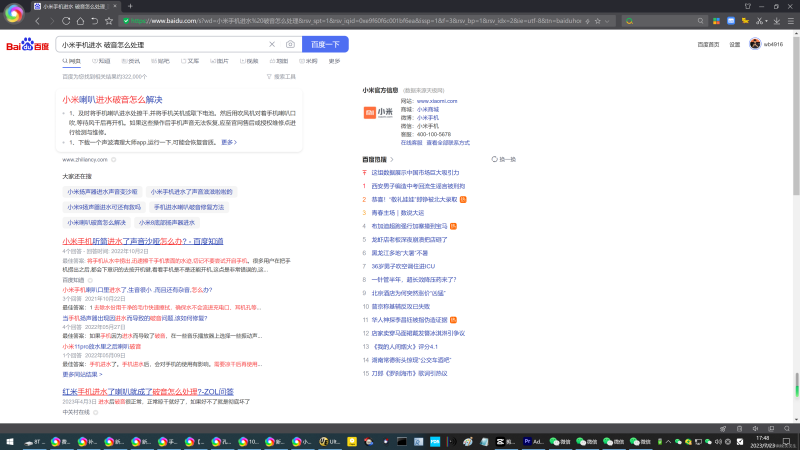The height and width of the screenshot is (450, 800).
Task: Expand the 更多 search category tab
Action: pos(334,61)
